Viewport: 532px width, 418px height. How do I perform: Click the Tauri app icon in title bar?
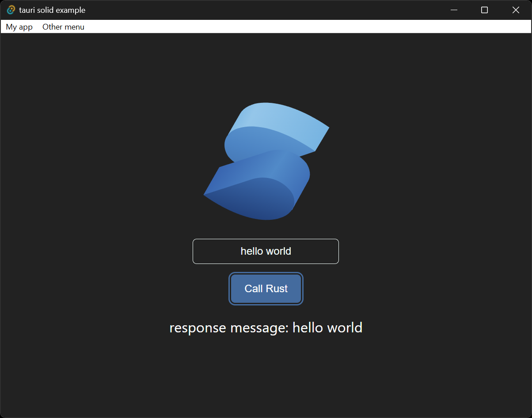pyautogui.click(x=11, y=10)
